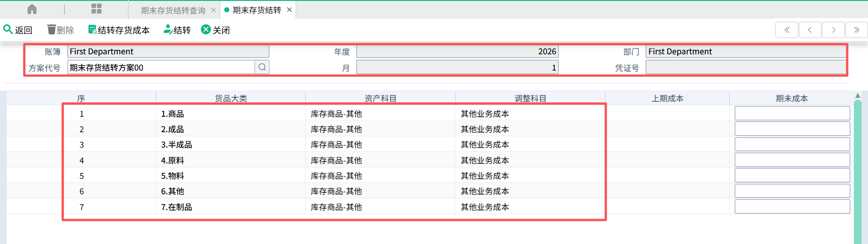
Task: Click the home icon tab
Action: click(32, 9)
